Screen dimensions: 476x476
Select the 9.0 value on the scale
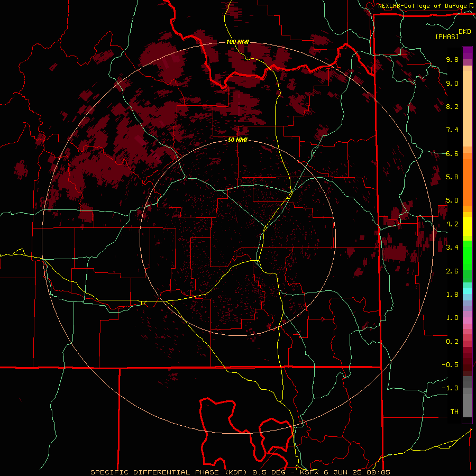click(452, 83)
